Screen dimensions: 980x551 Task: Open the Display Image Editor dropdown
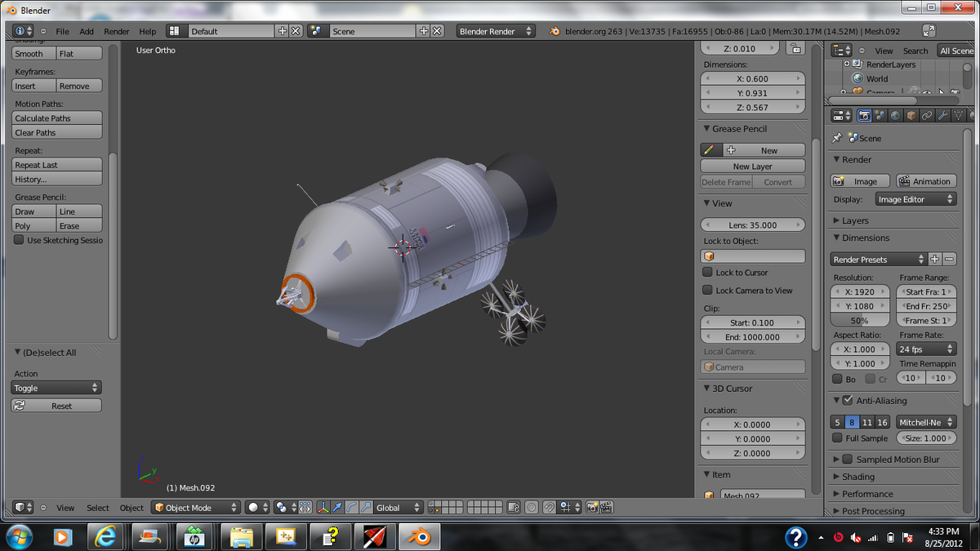(x=915, y=199)
